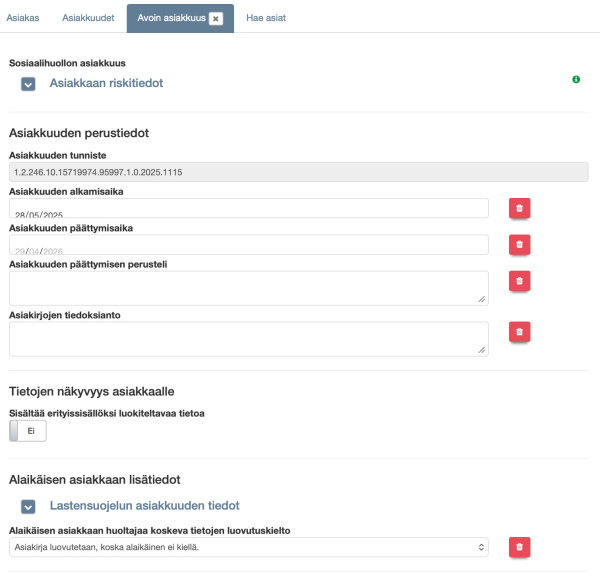Open the Asiakas tab

click(x=23, y=18)
